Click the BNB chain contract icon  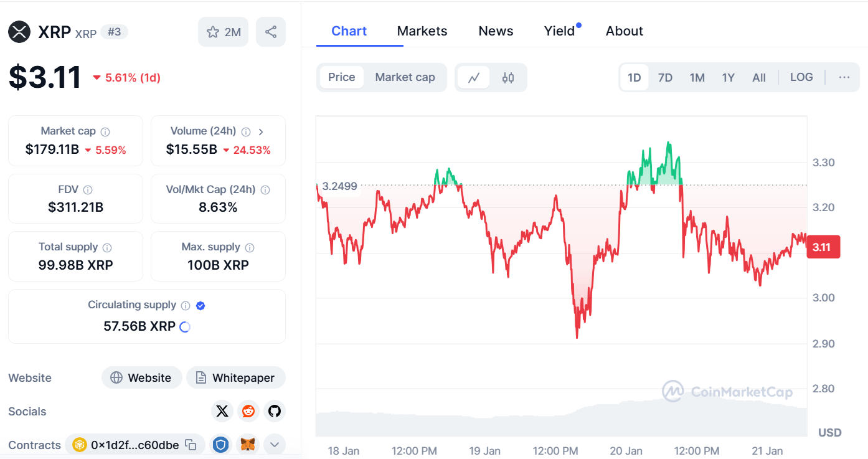(79, 445)
